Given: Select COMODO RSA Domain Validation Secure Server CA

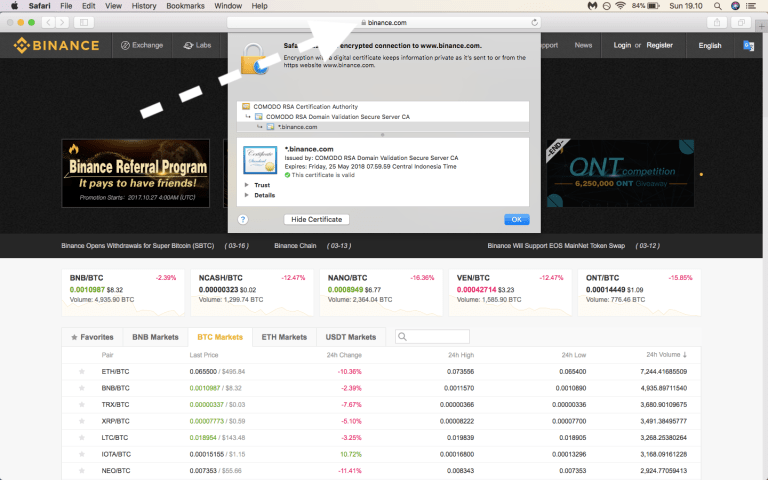Looking at the screenshot, I should 383,117.
